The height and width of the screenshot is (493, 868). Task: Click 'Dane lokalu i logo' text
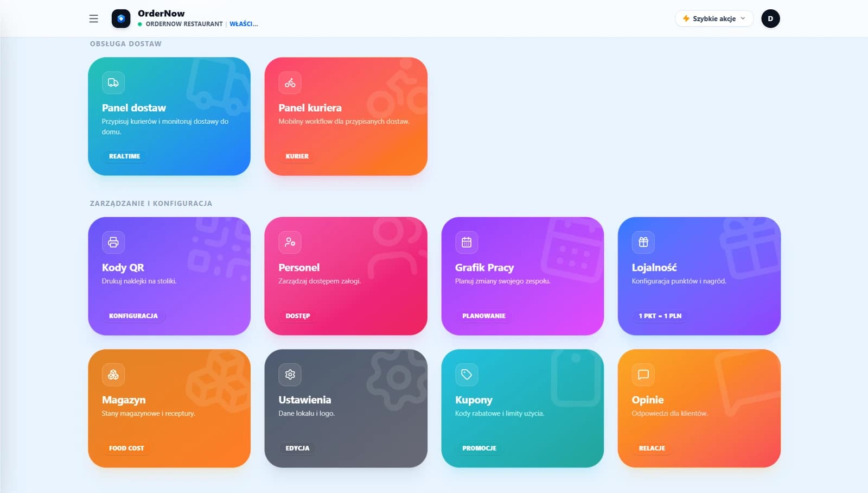307,414
